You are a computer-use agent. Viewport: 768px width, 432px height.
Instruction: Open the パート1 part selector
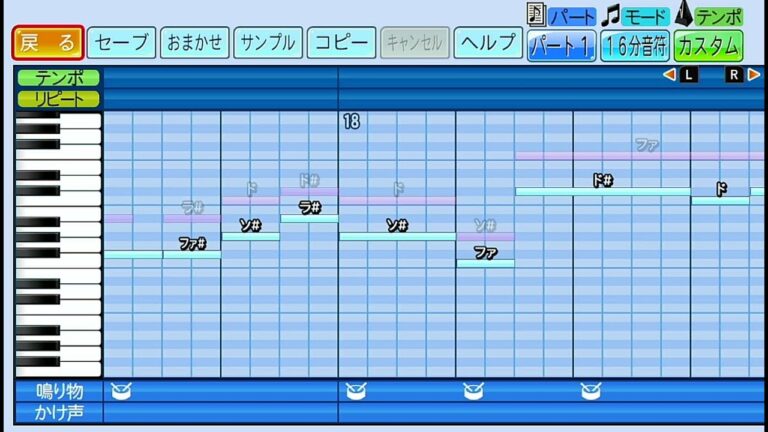(560, 45)
